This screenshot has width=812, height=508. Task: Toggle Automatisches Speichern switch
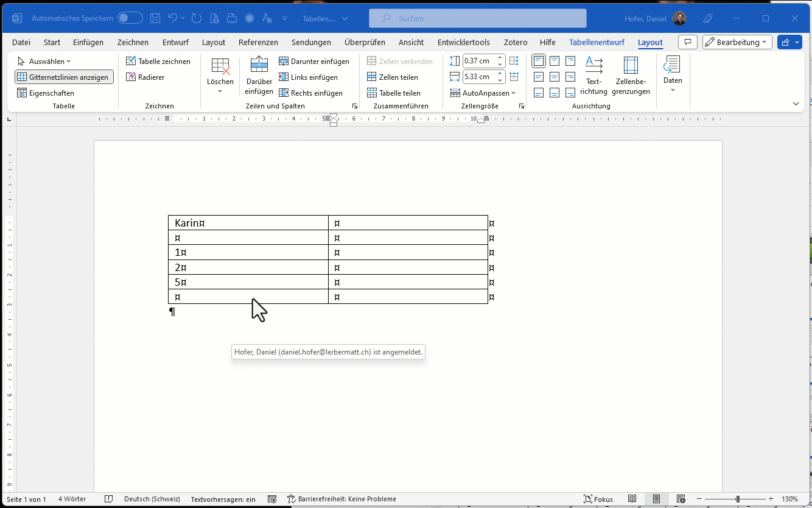[x=130, y=18]
